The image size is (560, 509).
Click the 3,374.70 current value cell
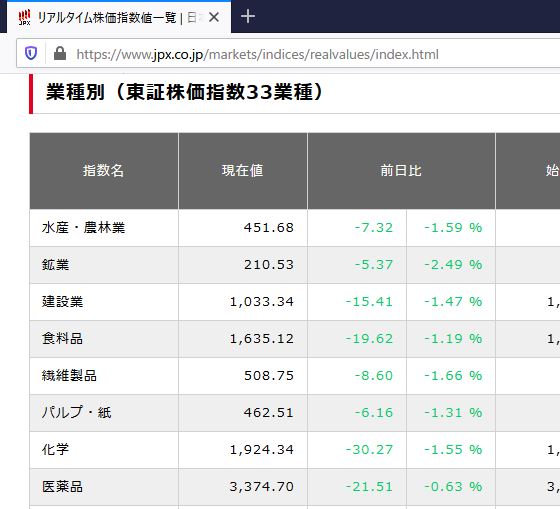(243, 487)
